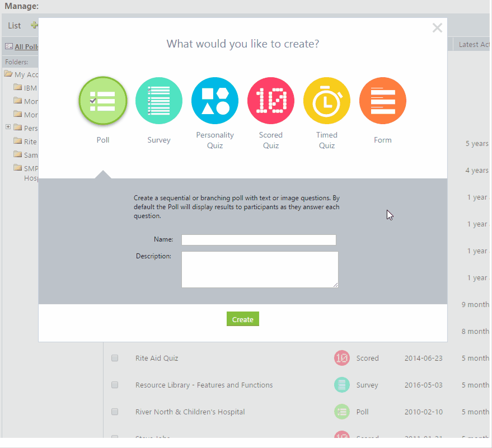Choose the Timed Quiz stopwatch icon
492x448 pixels.
coord(327,101)
